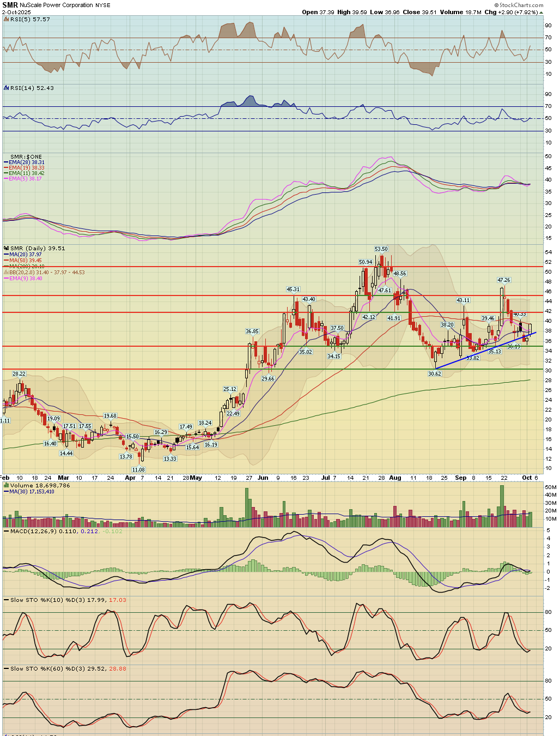This screenshot has height=736, width=560.
Task: Click the Aug month label on date axis
Action: pos(395,478)
